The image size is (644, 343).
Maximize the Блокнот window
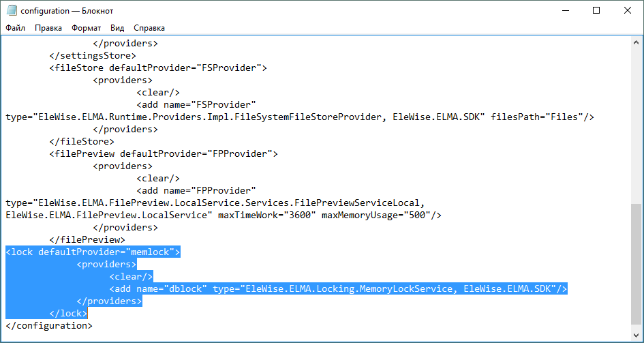(x=596, y=10)
